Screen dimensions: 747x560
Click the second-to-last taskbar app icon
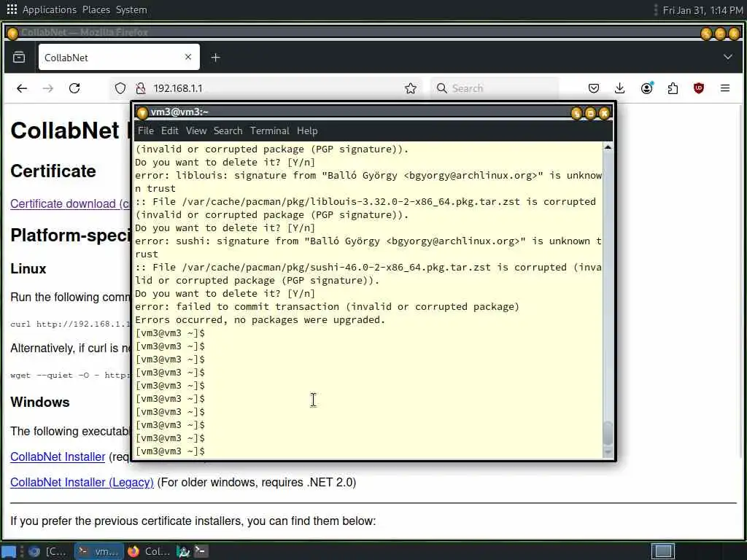(x=183, y=551)
